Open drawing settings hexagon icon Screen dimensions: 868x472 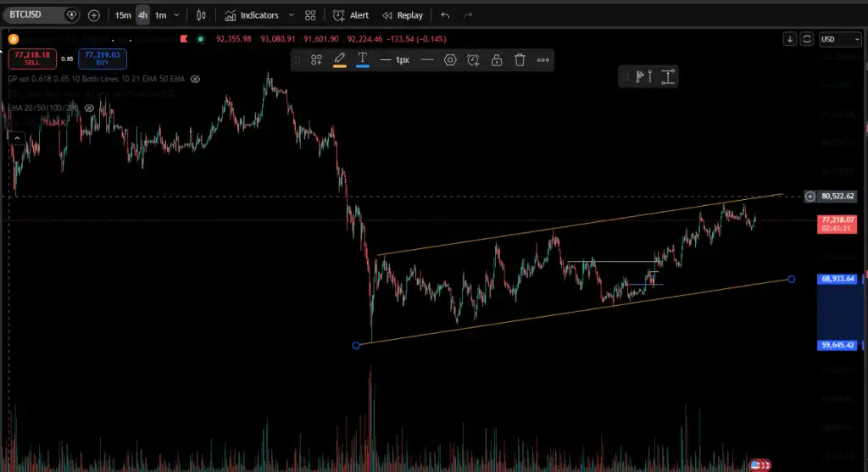pyautogui.click(x=450, y=59)
